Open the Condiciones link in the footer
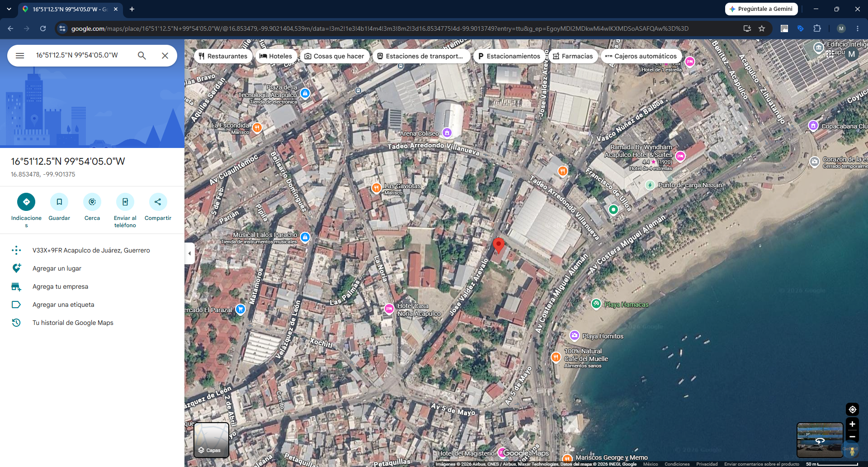The height and width of the screenshot is (467, 868). pyautogui.click(x=677, y=464)
